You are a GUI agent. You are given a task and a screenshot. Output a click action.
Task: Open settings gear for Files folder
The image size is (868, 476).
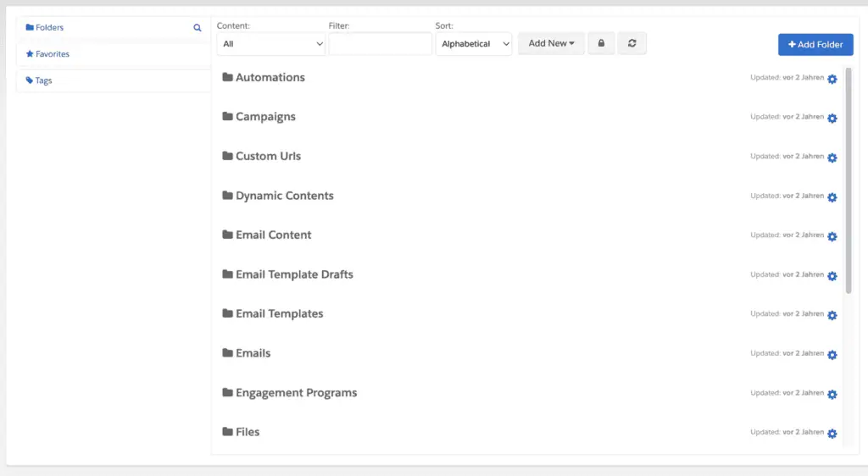[832, 434]
